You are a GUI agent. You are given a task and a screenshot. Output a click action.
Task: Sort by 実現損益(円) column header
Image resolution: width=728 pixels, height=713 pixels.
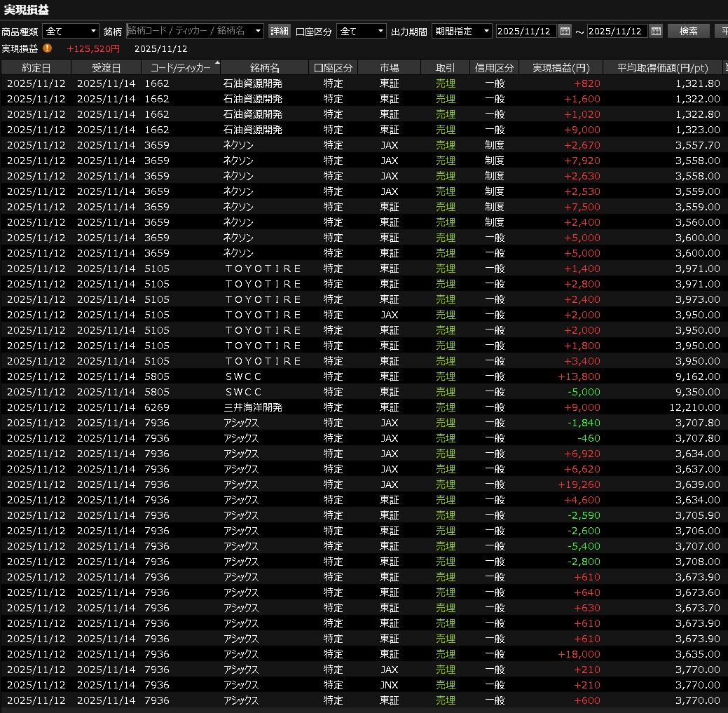[561, 68]
